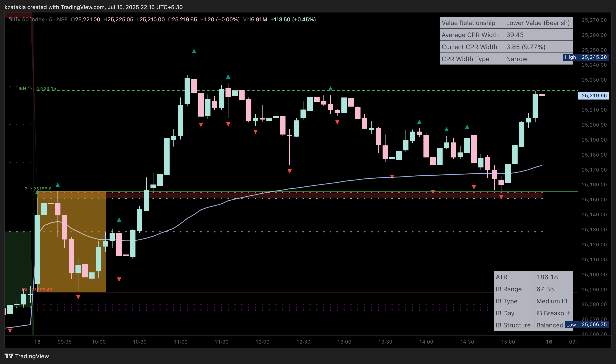Click the 'IB Type' cell
Screen dimensions: 616x364
tap(514, 301)
